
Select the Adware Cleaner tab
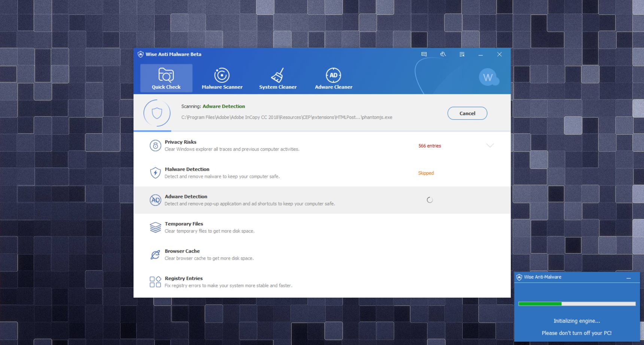coord(334,78)
